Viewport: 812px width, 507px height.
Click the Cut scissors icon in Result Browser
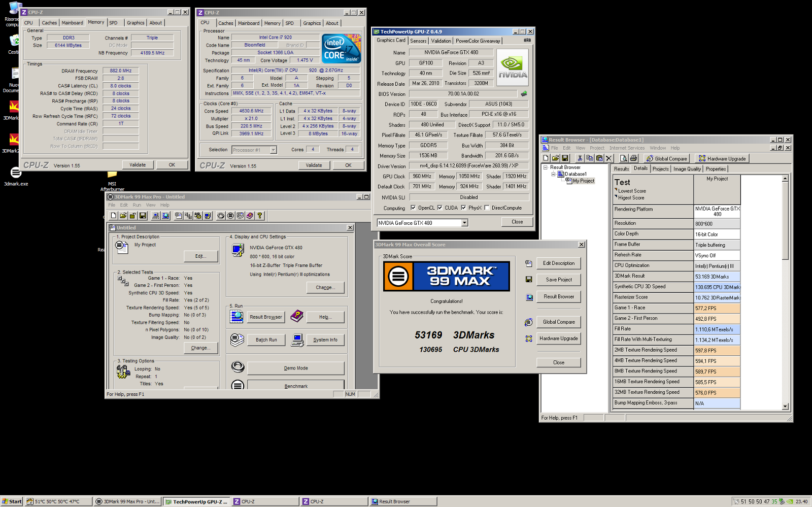[580, 158]
